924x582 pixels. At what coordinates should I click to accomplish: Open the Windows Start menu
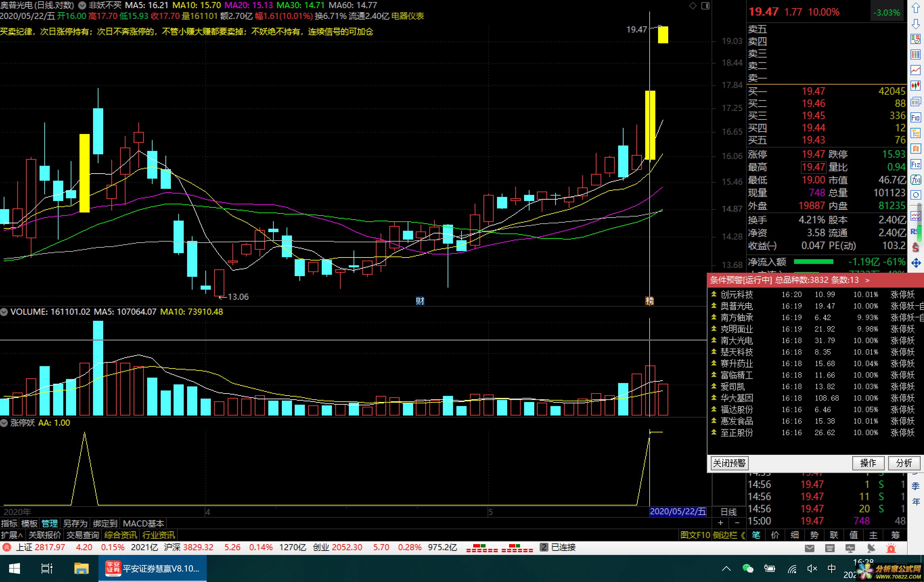tap(14, 568)
